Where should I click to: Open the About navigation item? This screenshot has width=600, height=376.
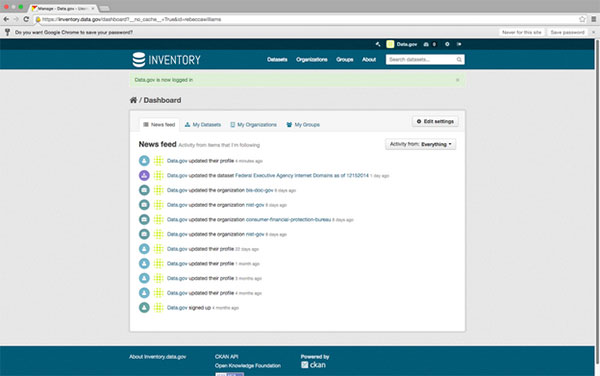[x=369, y=60]
